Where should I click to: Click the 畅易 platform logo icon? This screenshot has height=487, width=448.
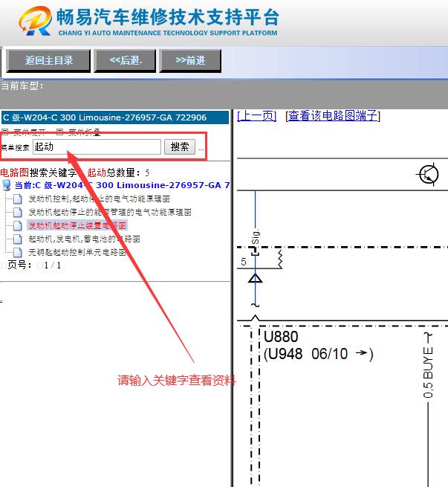[35, 21]
